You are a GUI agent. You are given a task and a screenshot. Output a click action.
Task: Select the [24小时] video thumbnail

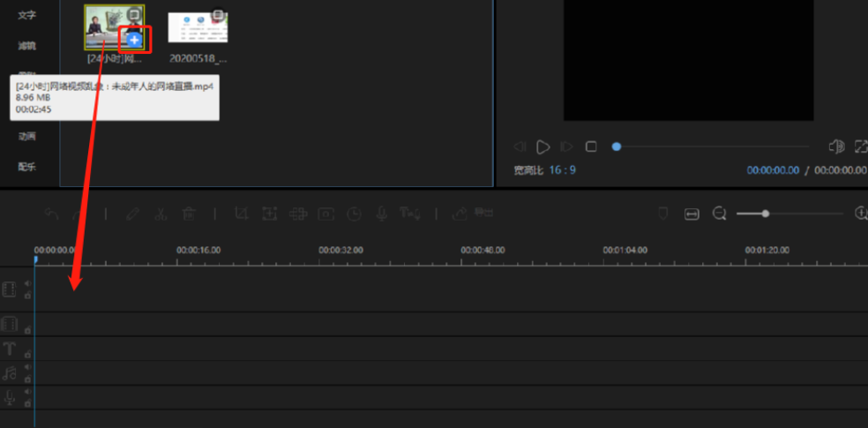114,27
